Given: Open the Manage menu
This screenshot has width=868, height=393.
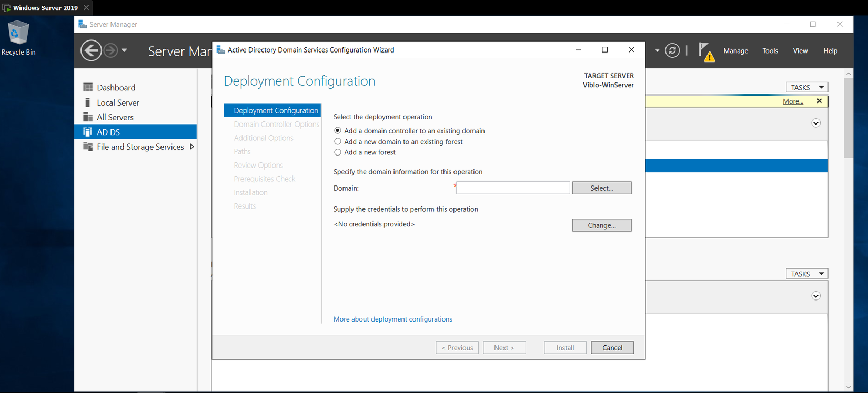Looking at the screenshot, I should (x=735, y=51).
